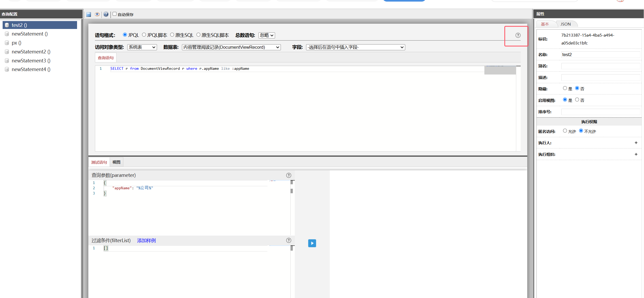
Task: Select the 原生SQL radio option
Action: coord(172,35)
